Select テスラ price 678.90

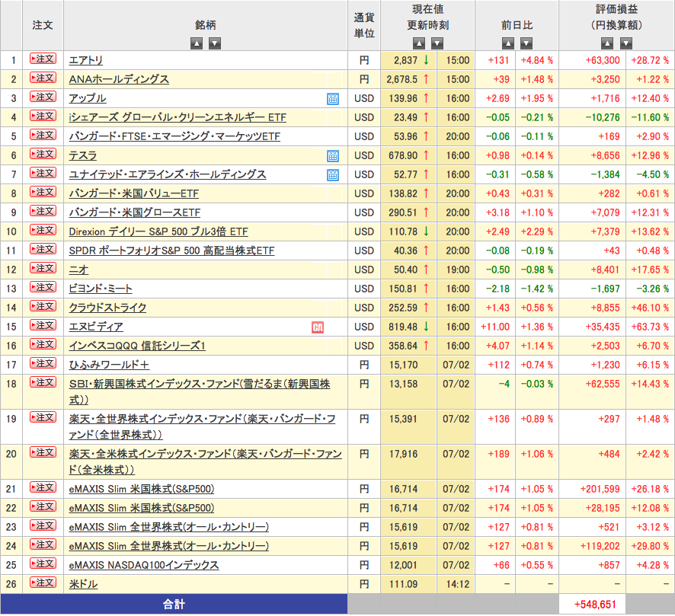click(403, 155)
